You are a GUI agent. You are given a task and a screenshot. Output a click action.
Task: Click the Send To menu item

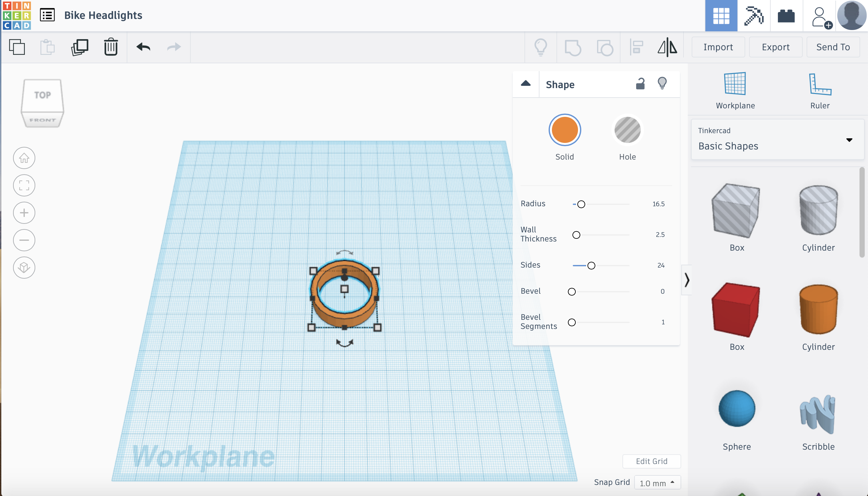coord(833,46)
